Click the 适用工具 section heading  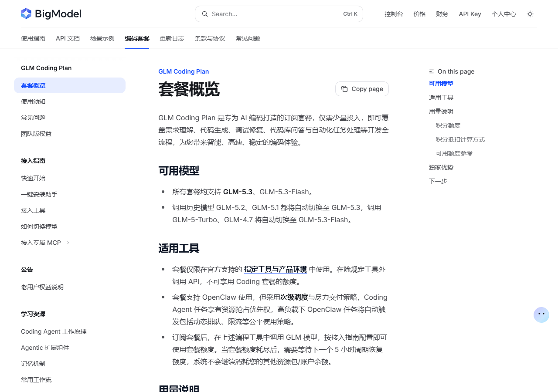(x=179, y=249)
